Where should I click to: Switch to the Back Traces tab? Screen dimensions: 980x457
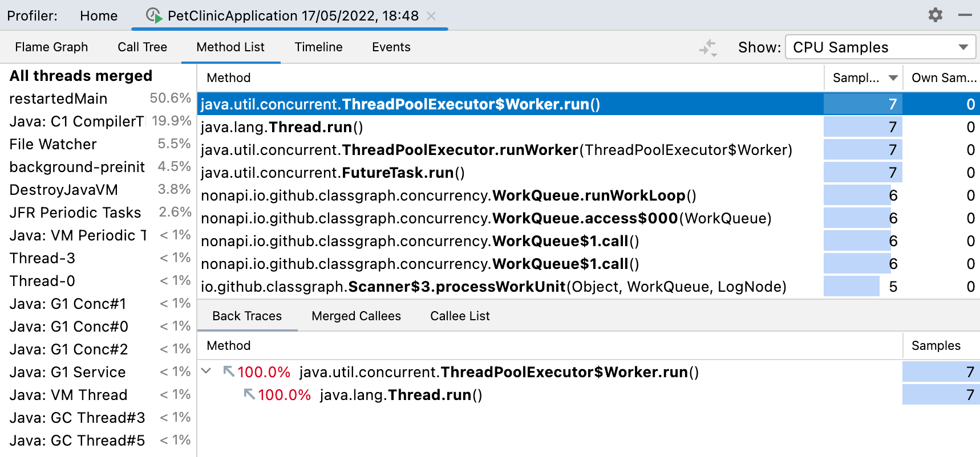click(247, 316)
